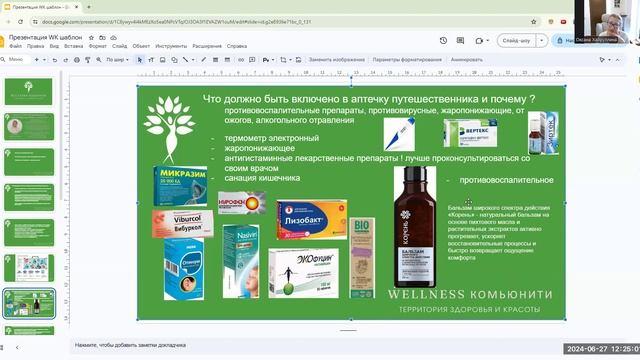Click Анимировать button
Screen dimensions: 640x360
[x=467, y=60]
